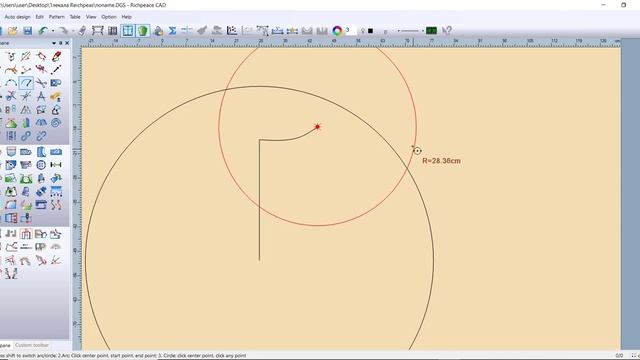
Task: Click the green Undo arrow
Action: pyautogui.click(x=42, y=31)
